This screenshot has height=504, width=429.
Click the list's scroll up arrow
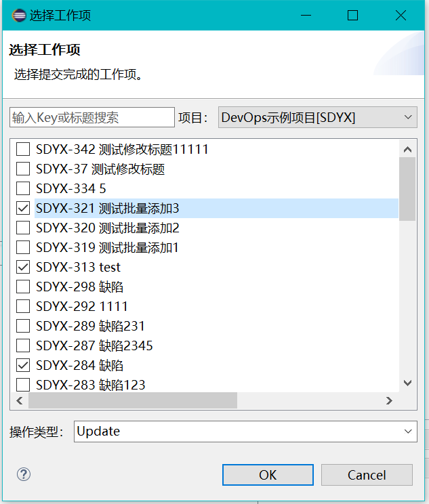[x=407, y=149]
